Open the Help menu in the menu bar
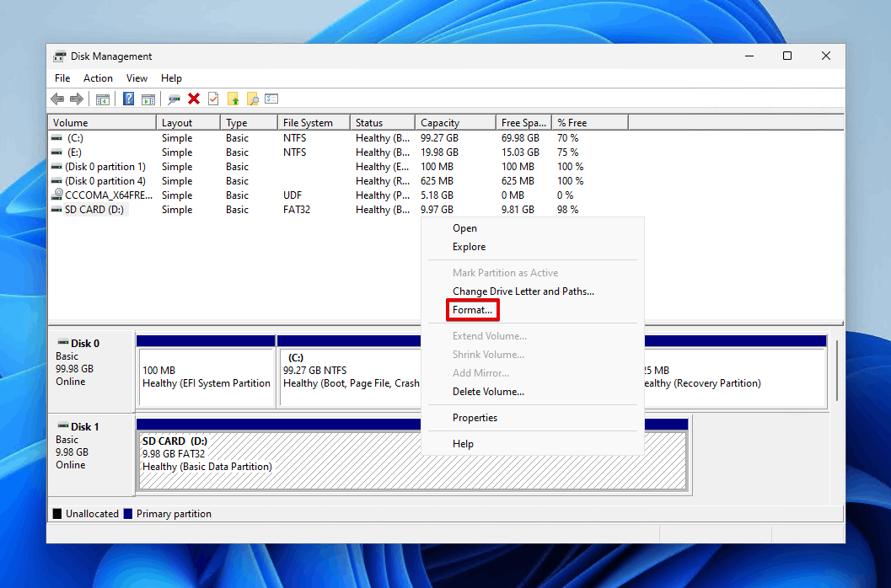This screenshot has width=891, height=588. [x=171, y=78]
